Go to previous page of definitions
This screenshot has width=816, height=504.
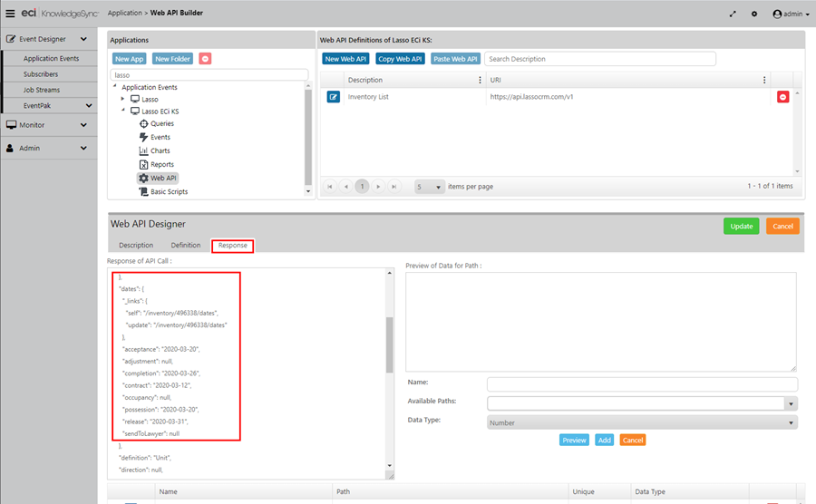tap(346, 186)
